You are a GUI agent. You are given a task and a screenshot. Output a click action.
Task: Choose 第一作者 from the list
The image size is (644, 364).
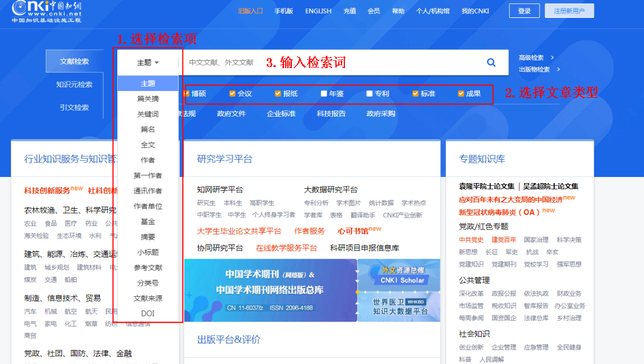tap(148, 175)
